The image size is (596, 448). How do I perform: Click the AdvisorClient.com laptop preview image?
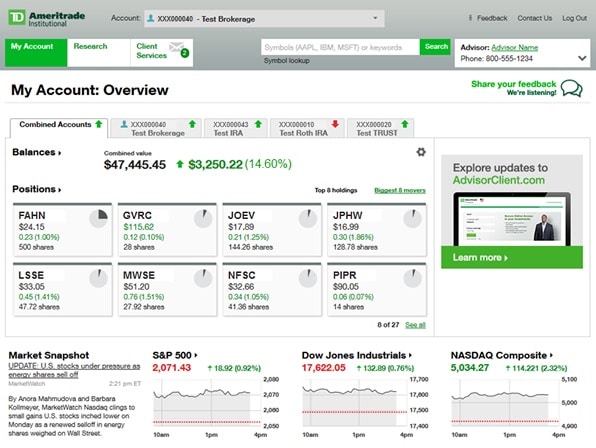pos(512,220)
